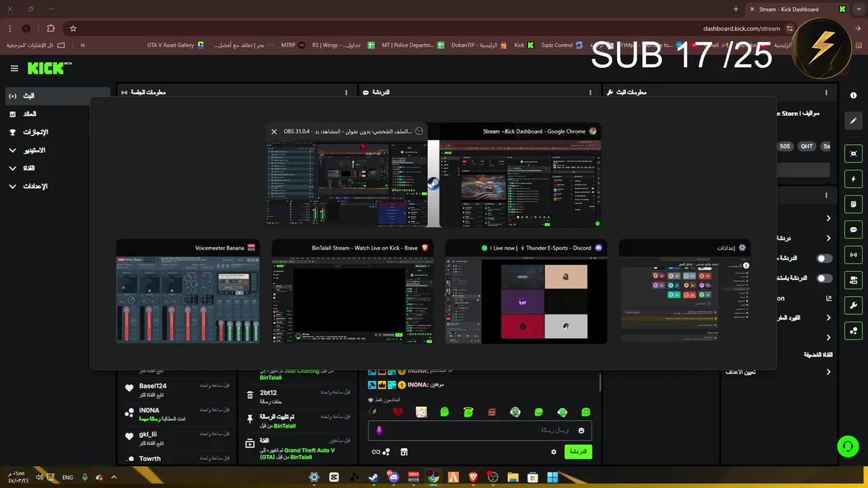Switch to the BinTalall Stream Brave window thumbnail
This screenshot has width=868, height=488.
click(x=352, y=292)
